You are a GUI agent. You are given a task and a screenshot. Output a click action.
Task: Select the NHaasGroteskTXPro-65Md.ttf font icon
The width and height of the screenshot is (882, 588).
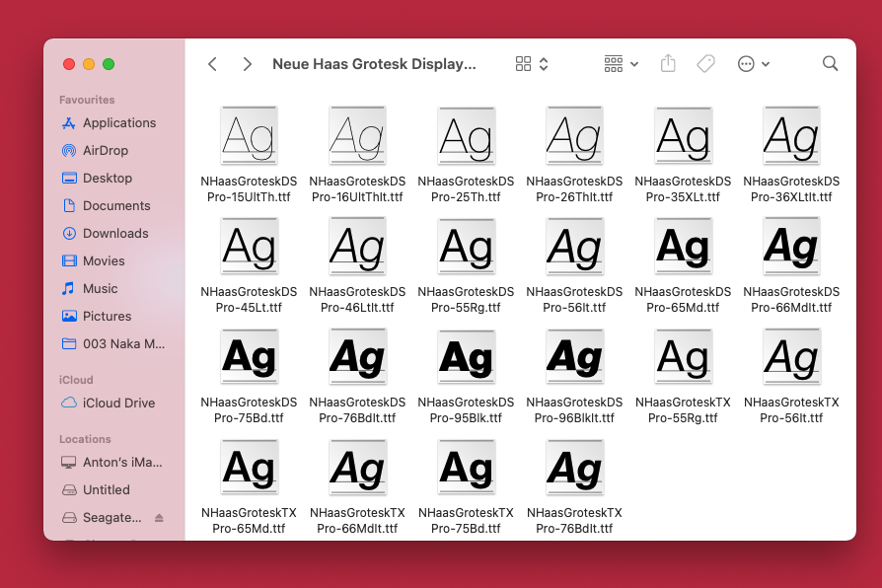[x=249, y=467]
